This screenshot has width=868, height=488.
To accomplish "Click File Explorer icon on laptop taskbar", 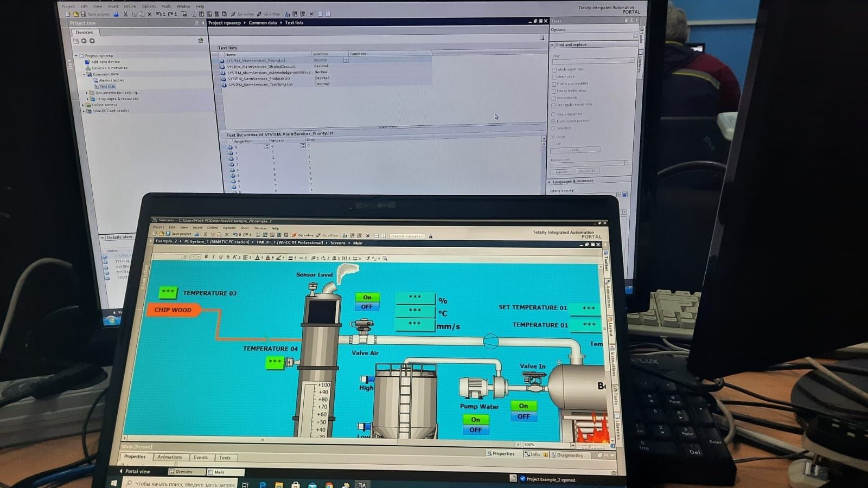I will pos(279,484).
